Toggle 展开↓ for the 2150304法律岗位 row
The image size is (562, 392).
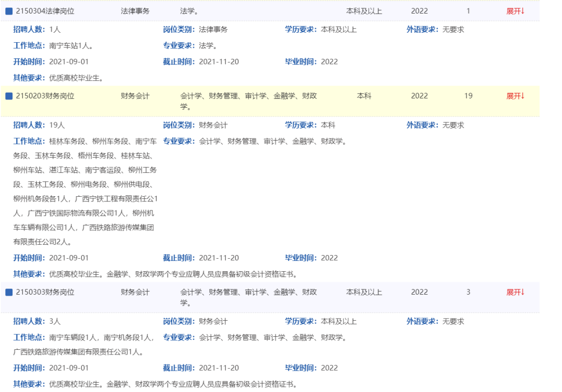coord(515,11)
